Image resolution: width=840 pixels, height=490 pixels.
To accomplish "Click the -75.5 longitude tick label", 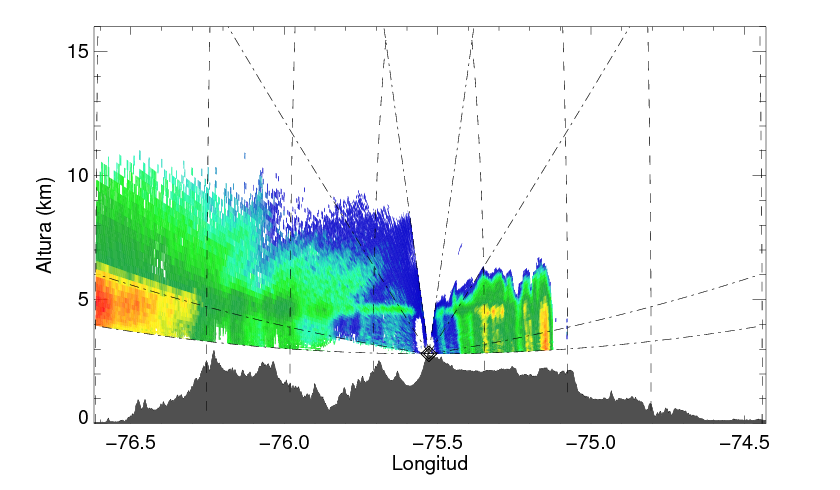I will coord(439,443).
